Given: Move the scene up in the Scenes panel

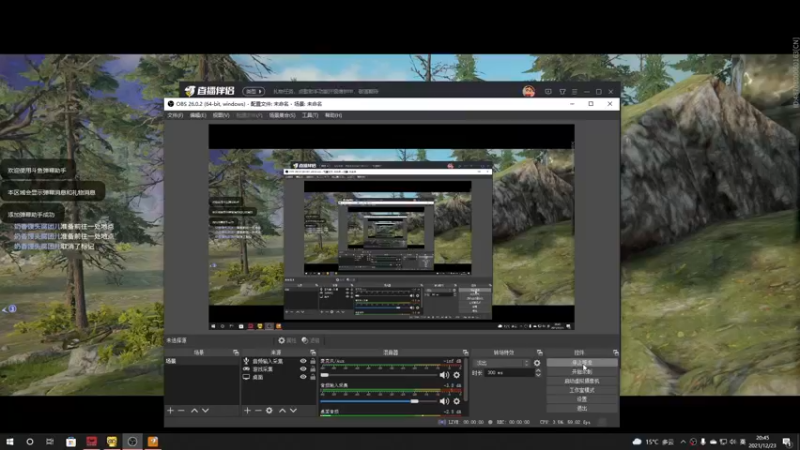Looking at the screenshot, I should point(194,410).
